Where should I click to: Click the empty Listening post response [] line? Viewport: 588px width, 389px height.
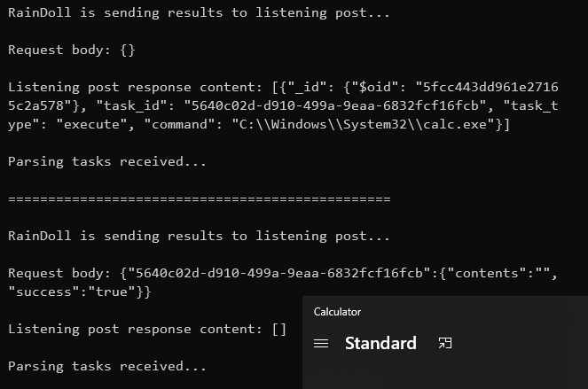147,329
